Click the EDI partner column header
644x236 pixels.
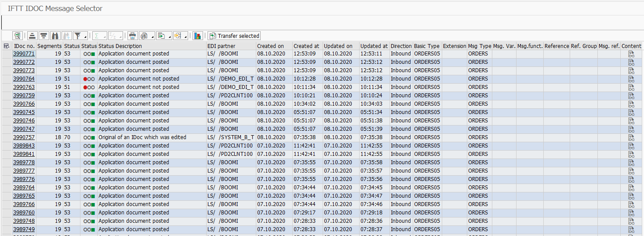[x=221, y=46]
